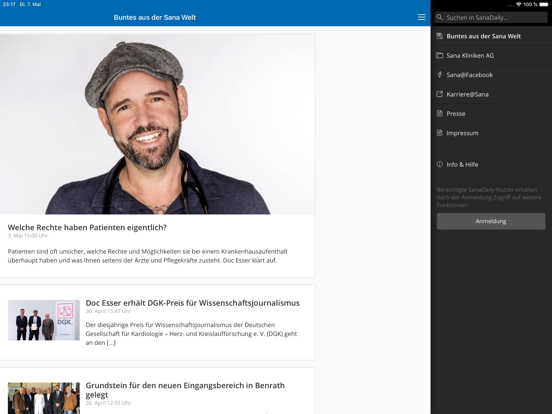Select Presse in the side menu
This screenshot has height=414, width=552.
point(491,114)
